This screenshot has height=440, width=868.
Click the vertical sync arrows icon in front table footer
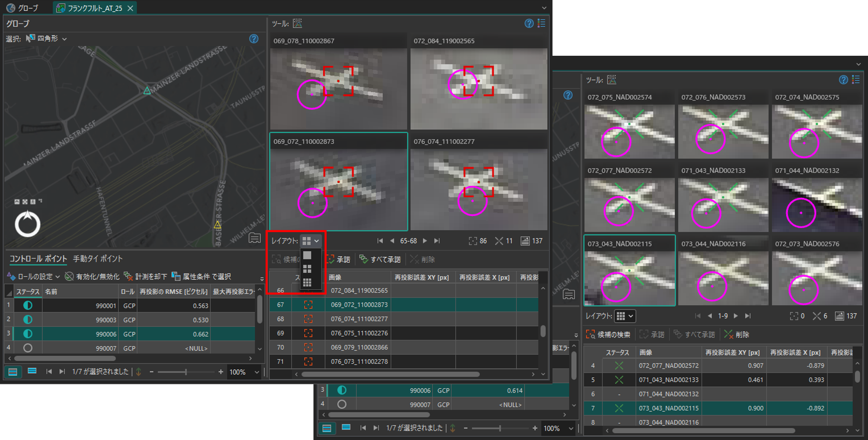pos(139,372)
